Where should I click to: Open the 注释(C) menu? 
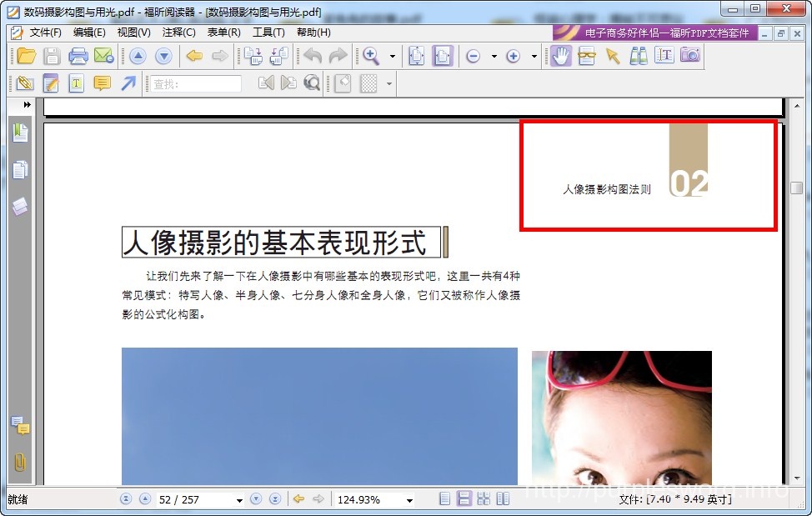(x=178, y=33)
